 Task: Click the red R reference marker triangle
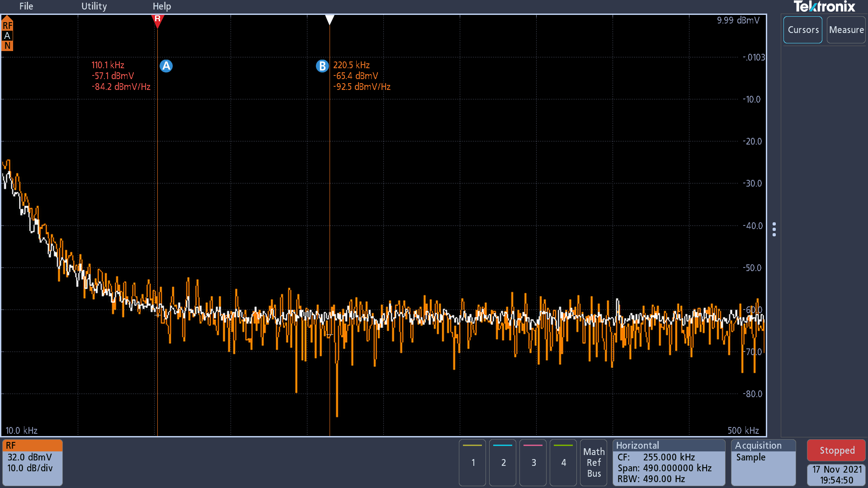click(x=157, y=21)
